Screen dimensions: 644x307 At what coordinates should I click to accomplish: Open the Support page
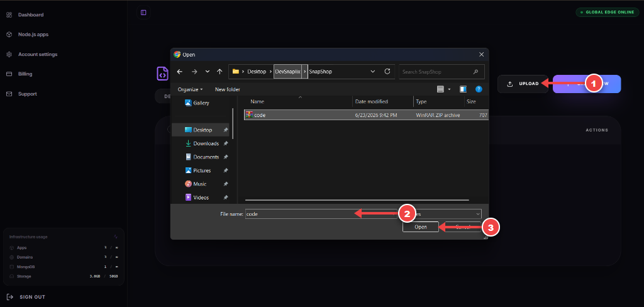coord(28,94)
